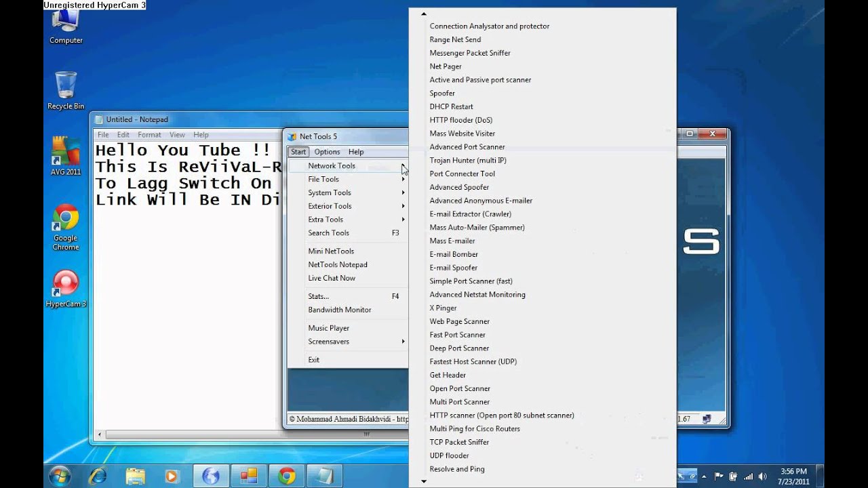This screenshot has height=488, width=868.
Task: Click the up arrow above the tools list
Action: [424, 14]
